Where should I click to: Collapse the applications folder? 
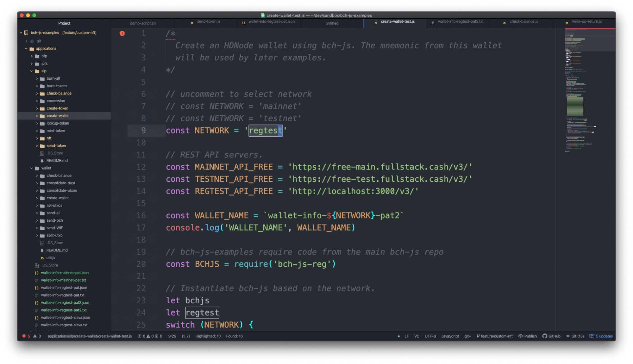click(26, 49)
